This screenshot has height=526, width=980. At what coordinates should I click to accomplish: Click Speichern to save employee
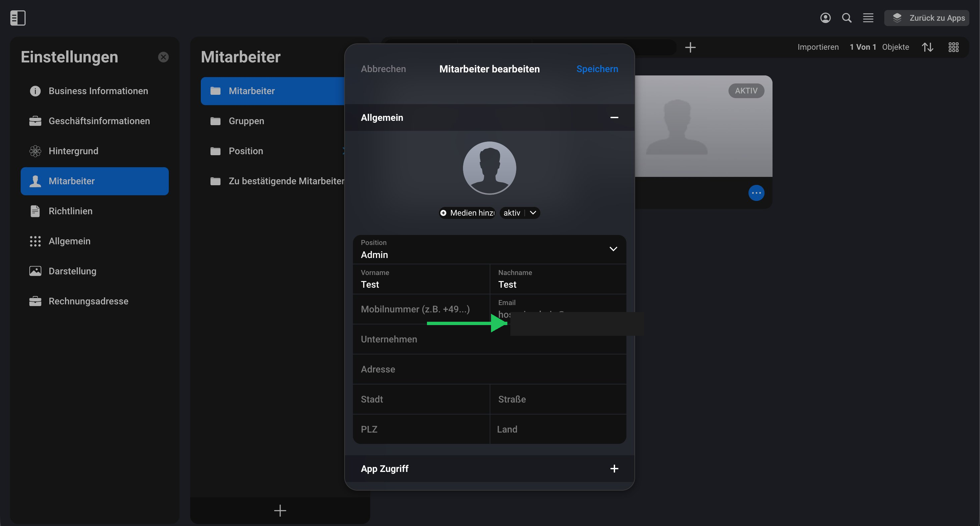[x=597, y=69]
